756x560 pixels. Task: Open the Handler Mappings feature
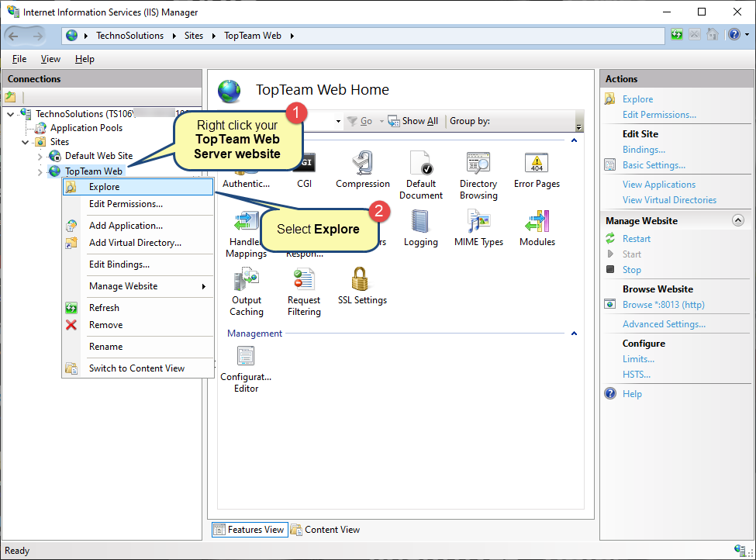pyautogui.click(x=246, y=234)
